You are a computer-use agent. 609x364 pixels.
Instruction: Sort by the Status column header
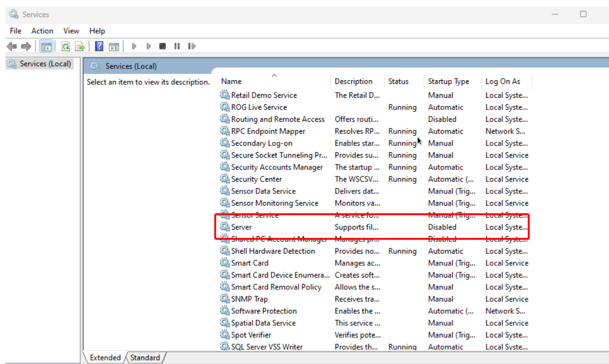tap(398, 81)
